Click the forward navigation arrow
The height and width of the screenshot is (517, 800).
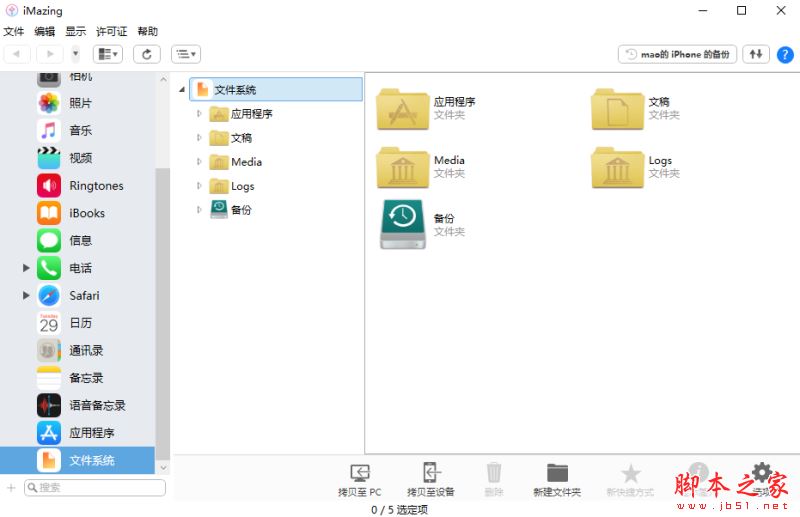pos(49,54)
